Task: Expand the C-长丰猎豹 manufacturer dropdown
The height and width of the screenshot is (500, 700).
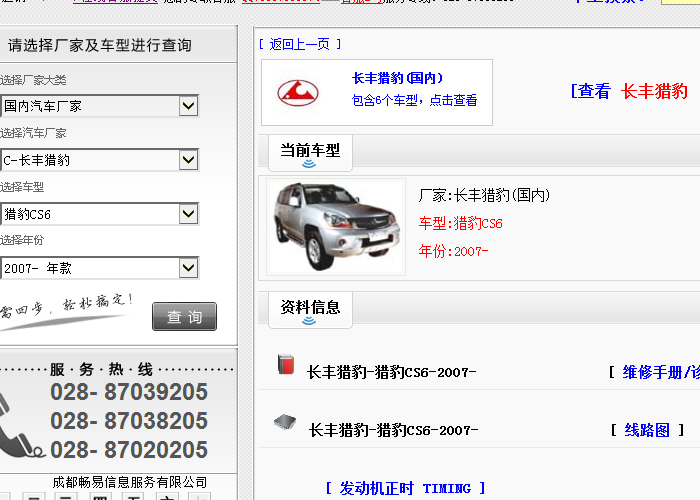Action: point(99,160)
